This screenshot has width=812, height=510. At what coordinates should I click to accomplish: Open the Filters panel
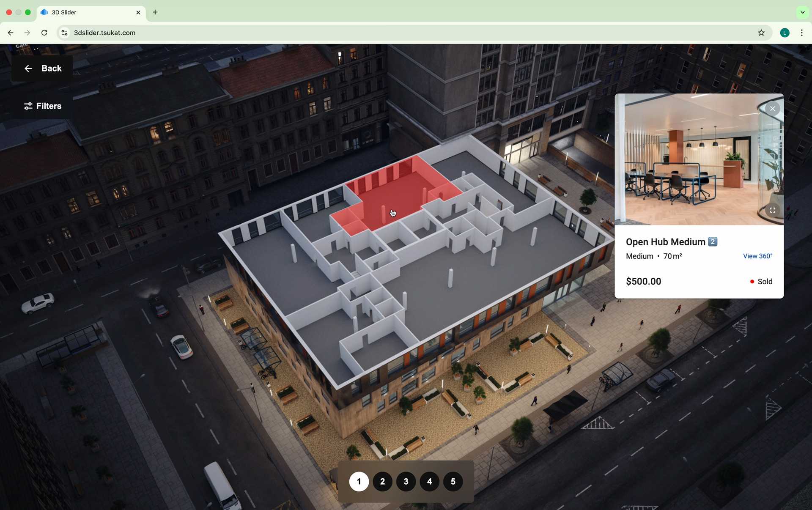(x=42, y=106)
